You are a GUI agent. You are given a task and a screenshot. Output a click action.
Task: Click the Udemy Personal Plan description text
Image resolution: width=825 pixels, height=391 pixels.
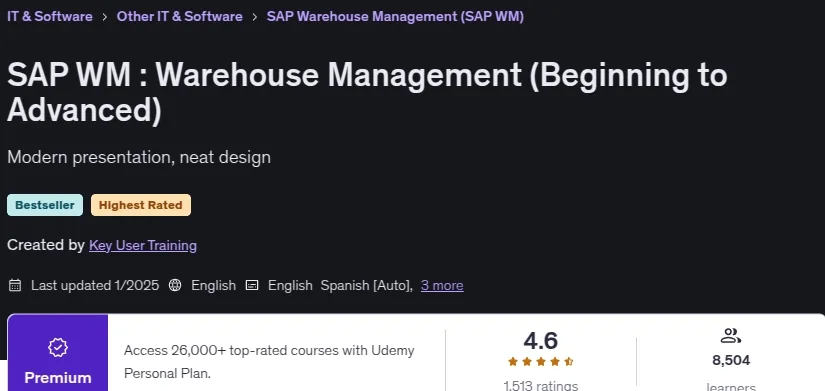(269, 362)
